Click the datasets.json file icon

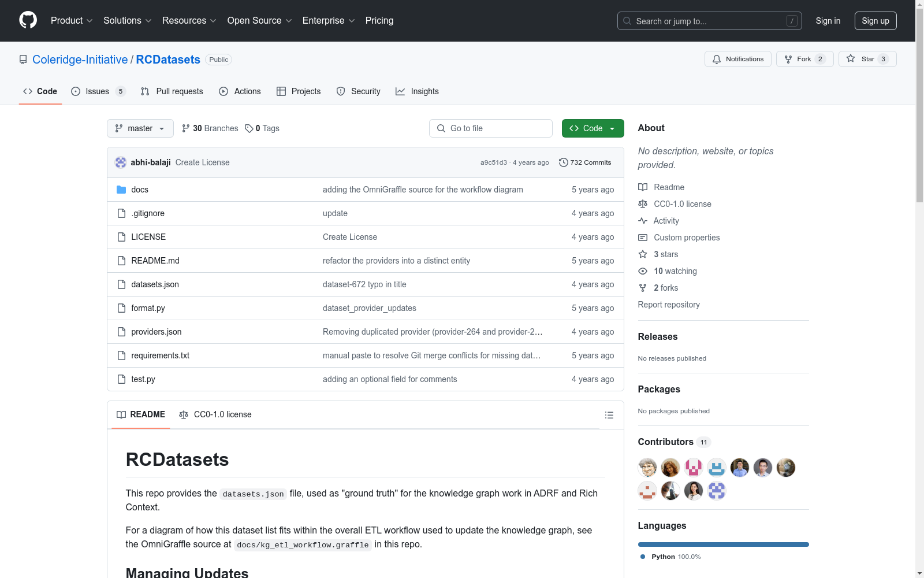[x=121, y=284]
